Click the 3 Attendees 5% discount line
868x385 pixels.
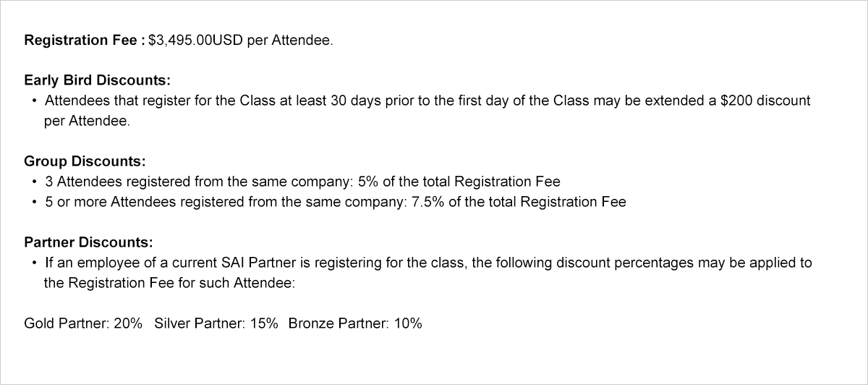(302, 182)
